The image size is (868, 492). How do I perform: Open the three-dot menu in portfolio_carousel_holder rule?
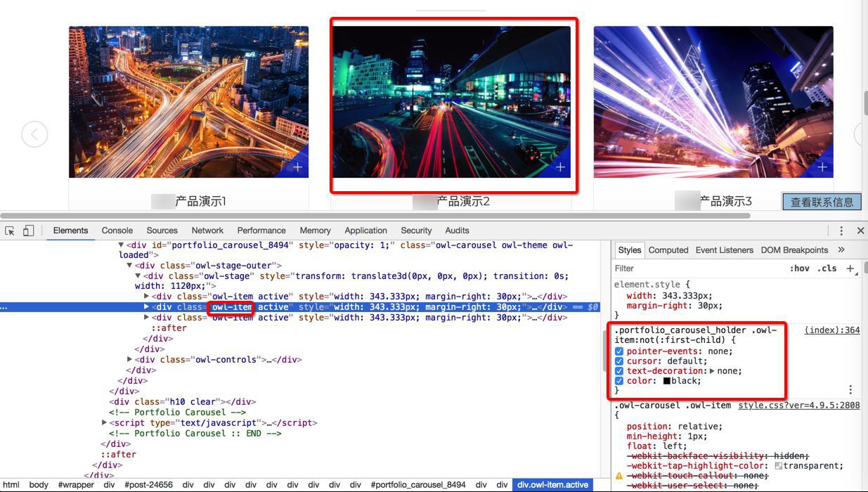[x=850, y=389]
